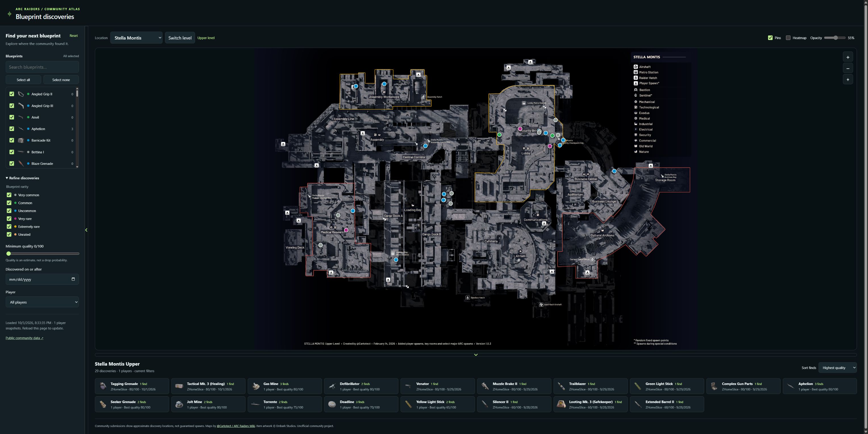Toggle the Pins checkbox
The width and height of the screenshot is (868, 434).
click(770, 38)
